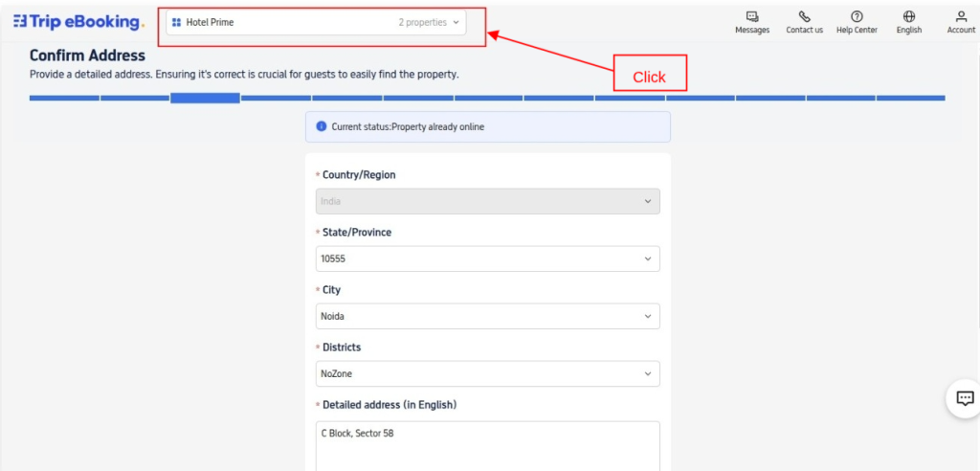Open the Help Center icon
Viewport: 980px width, 471px height.
857,16
